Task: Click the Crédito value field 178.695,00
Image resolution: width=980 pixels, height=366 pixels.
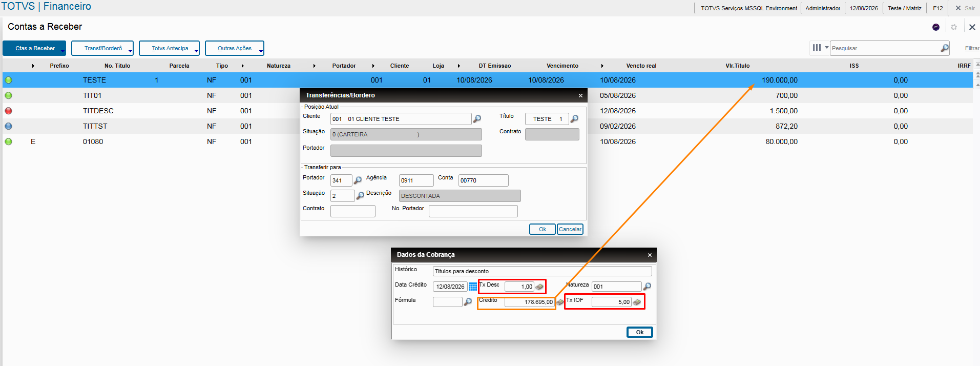Action: [529, 302]
